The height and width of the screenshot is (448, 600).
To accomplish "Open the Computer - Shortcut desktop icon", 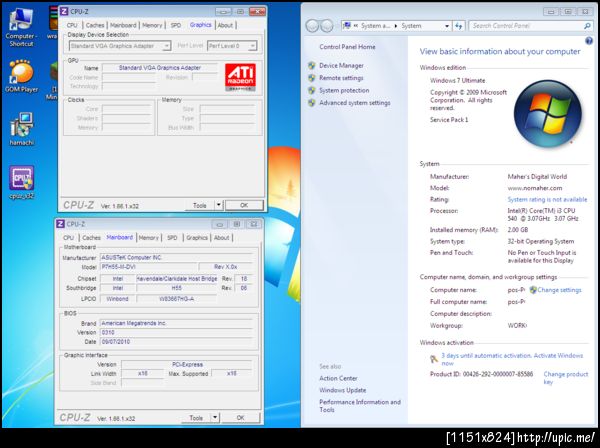I will pos(21,27).
